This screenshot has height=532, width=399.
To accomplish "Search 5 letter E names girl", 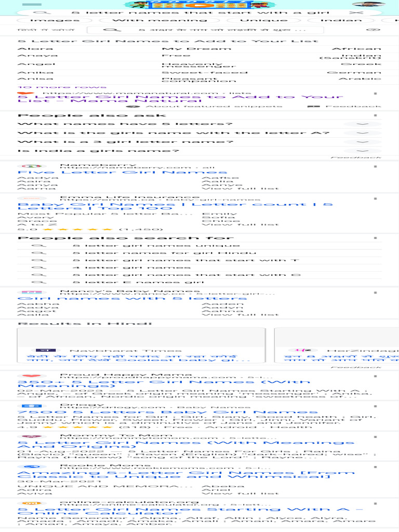I will pos(199,282).
